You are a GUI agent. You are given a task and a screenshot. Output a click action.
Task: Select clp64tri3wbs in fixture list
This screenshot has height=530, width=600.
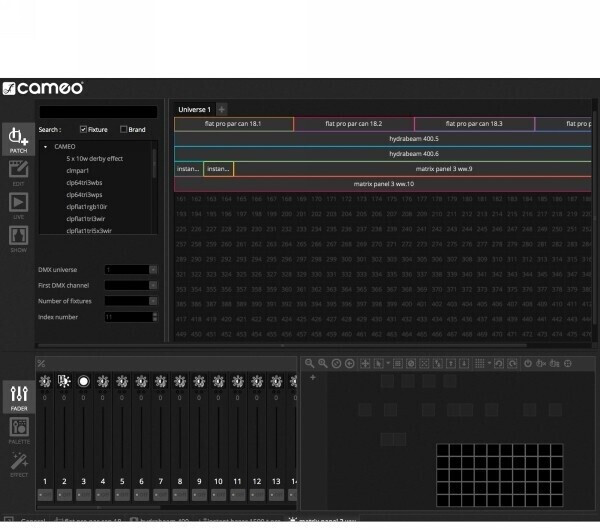click(x=84, y=182)
